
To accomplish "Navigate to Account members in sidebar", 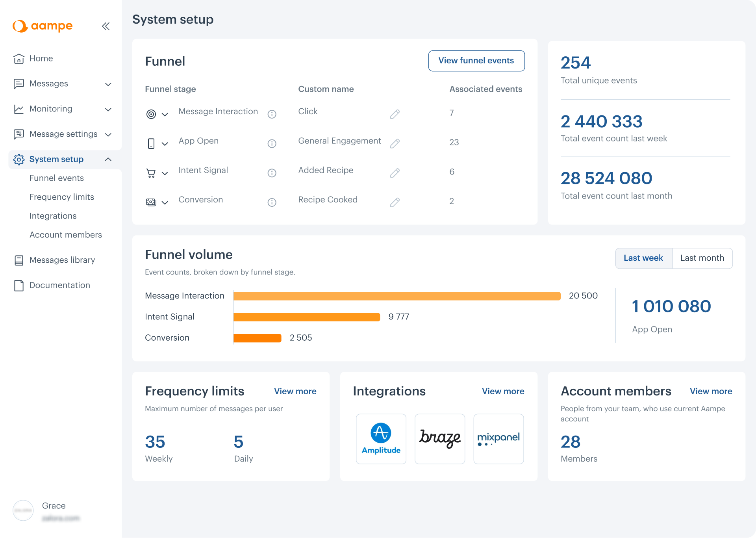I will point(65,235).
